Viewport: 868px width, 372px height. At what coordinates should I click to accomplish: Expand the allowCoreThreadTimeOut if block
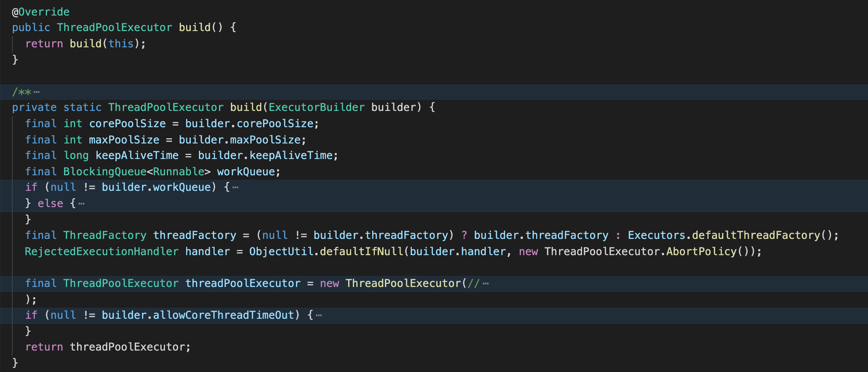point(319,316)
